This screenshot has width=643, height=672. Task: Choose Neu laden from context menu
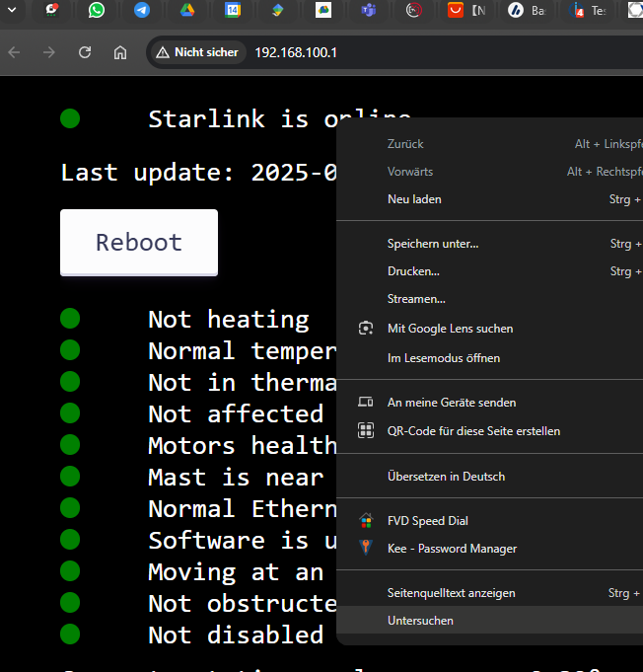pyautogui.click(x=489, y=199)
